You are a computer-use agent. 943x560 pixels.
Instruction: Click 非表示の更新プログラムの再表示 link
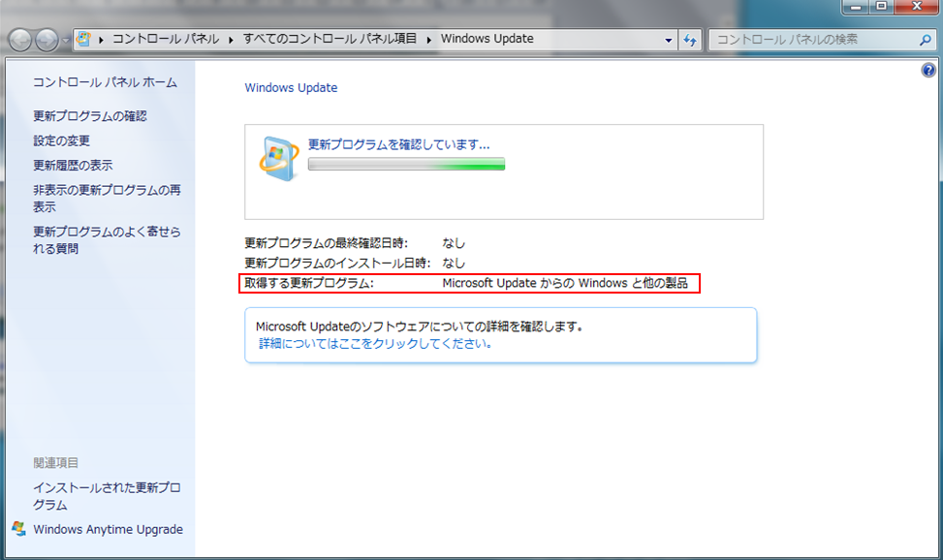coord(107,199)
